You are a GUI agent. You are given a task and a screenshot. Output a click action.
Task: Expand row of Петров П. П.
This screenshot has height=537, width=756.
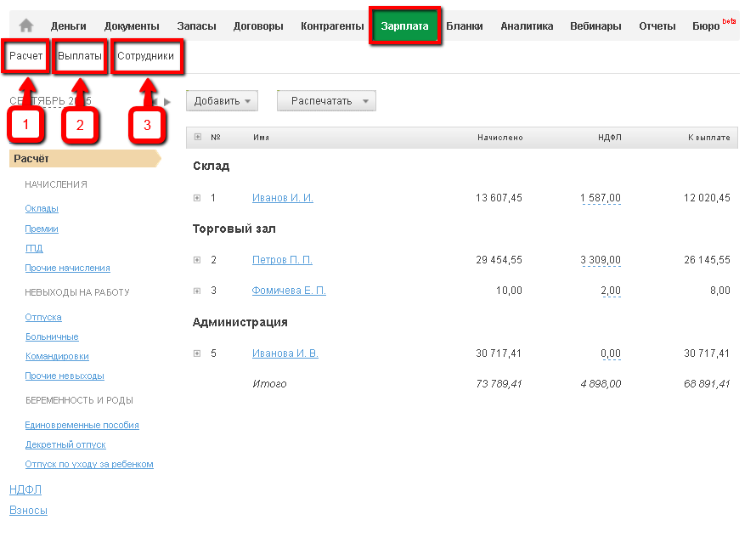(197, 260)
